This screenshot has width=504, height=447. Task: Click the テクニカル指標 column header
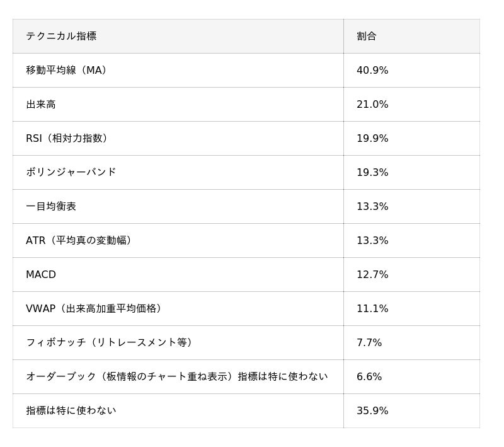pos(61,36)
